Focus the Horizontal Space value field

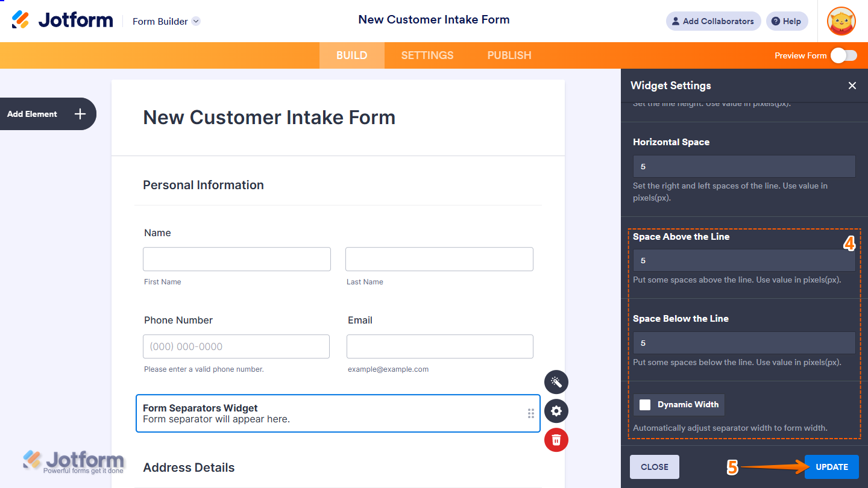744,166
